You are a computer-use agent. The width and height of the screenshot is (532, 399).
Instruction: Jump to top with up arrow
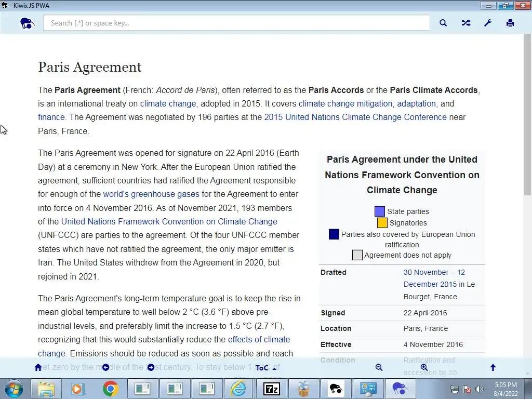tap(493, 367)
